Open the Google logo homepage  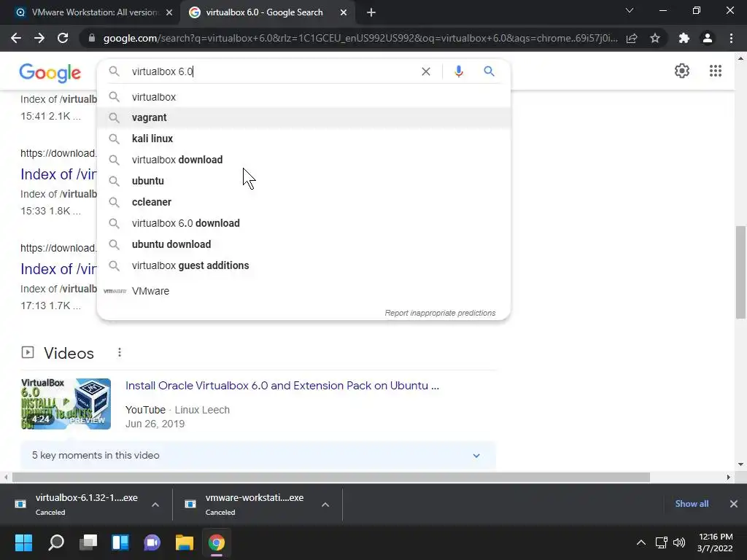(50, 72)
